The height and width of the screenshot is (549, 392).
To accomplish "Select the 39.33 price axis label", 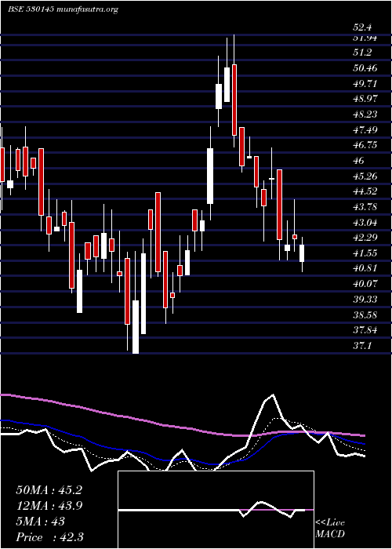I will [x=365, y=300].
